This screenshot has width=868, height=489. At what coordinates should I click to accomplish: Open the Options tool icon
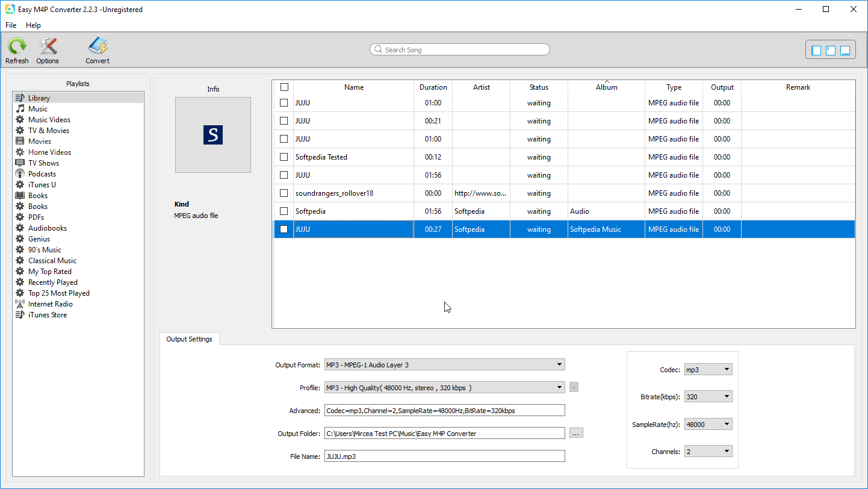coord(48,46)
